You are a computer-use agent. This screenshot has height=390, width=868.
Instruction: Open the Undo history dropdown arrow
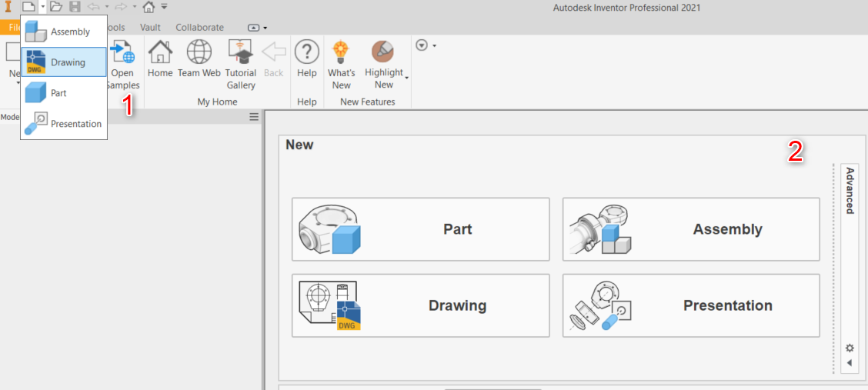(107, 7)
